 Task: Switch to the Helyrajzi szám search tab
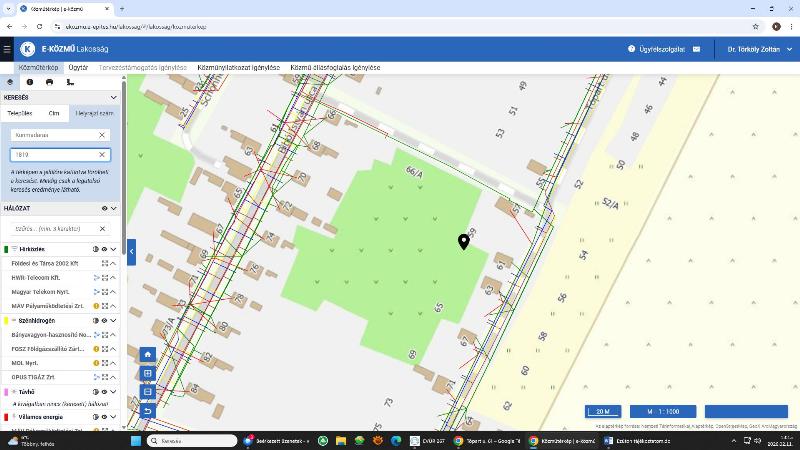tap(94, 113)
